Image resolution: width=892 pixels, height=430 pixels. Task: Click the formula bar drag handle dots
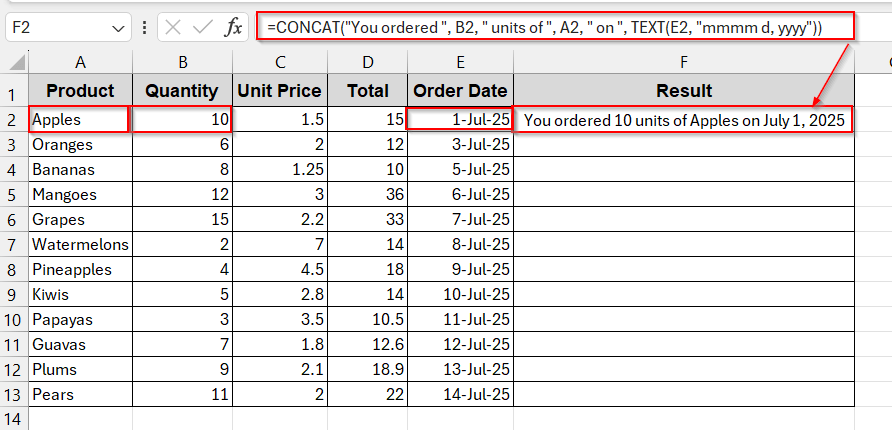pos(146,28)
